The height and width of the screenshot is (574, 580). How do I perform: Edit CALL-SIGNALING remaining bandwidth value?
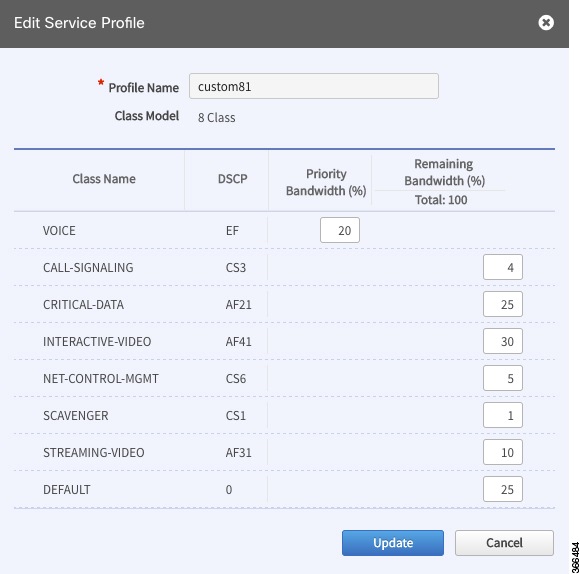click(x=503, y=267)
